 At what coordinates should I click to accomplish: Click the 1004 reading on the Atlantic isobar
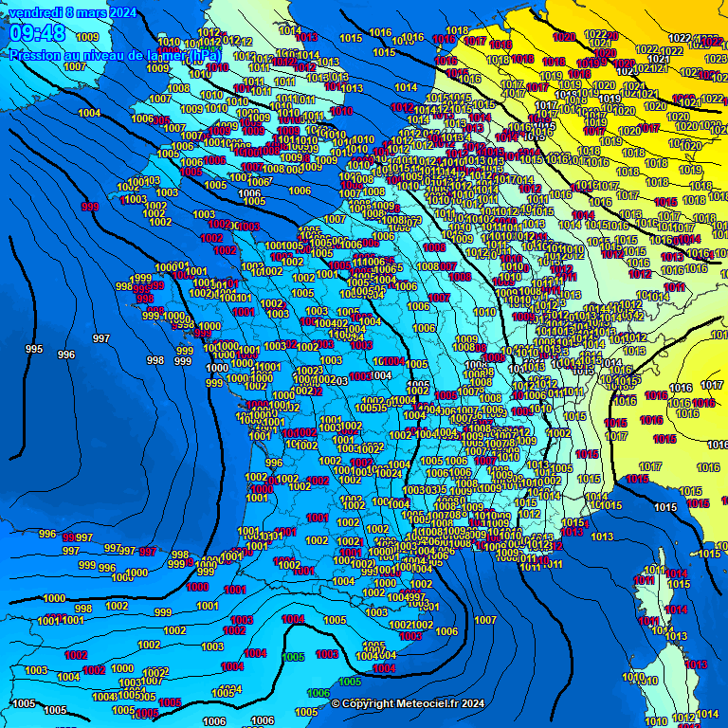coord(89,113)
